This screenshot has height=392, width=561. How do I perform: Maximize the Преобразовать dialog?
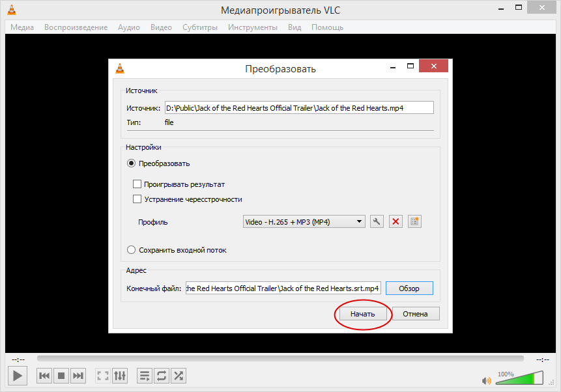point(410,66)
